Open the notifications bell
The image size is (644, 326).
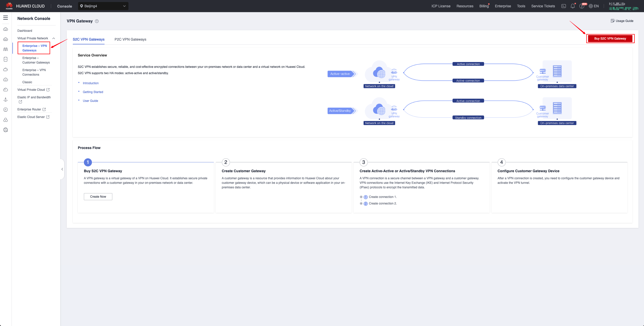(x=573, y=6)
